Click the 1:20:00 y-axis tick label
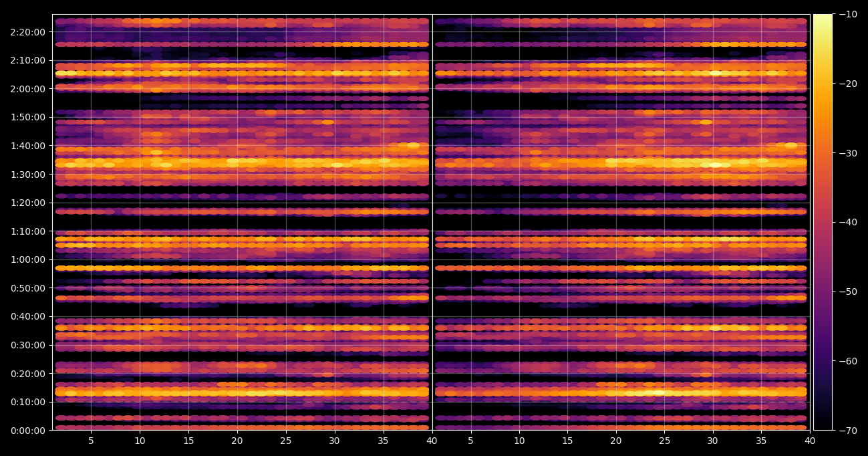 [x=28, y=203]
